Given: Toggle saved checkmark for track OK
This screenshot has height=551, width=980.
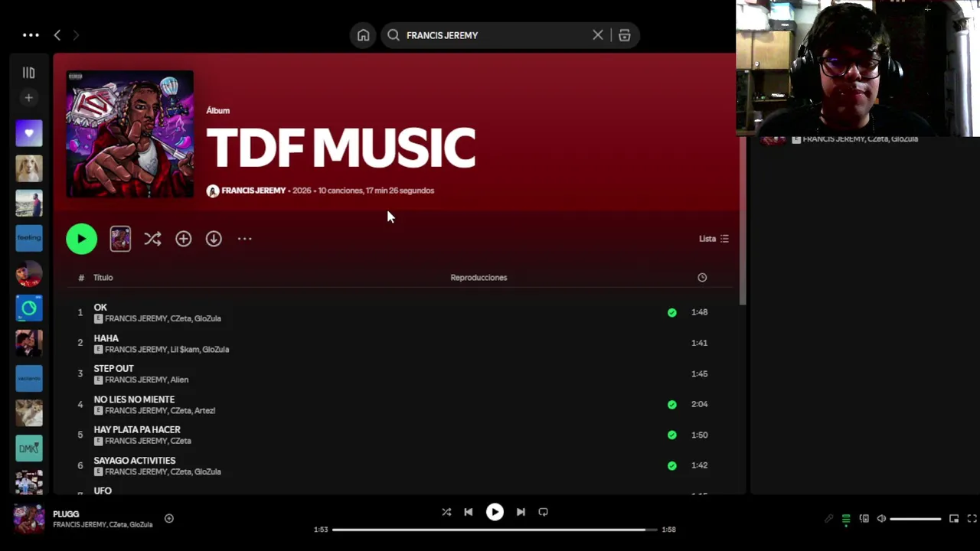Looking at the screenshot, I should click(671, 312).
